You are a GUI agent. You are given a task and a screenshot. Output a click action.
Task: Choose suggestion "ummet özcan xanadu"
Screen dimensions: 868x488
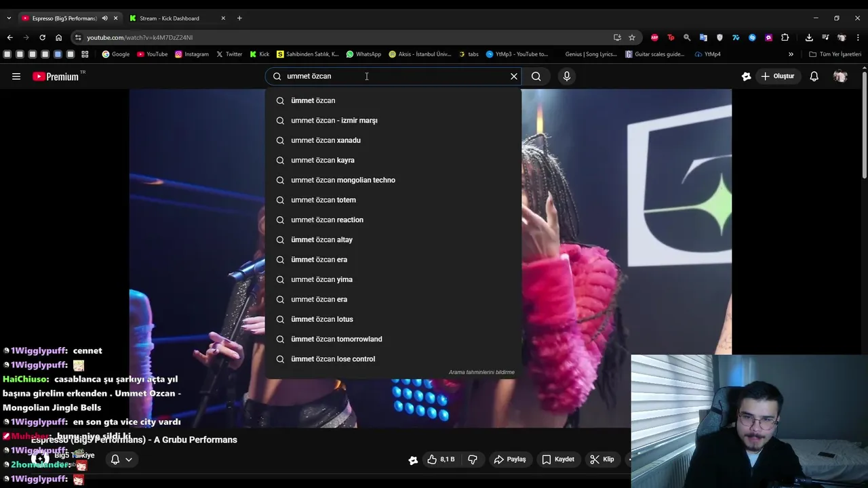click(393, 140)
